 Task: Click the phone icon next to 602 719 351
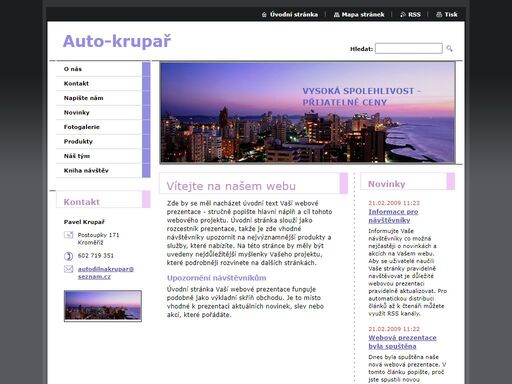coord(68,256)
